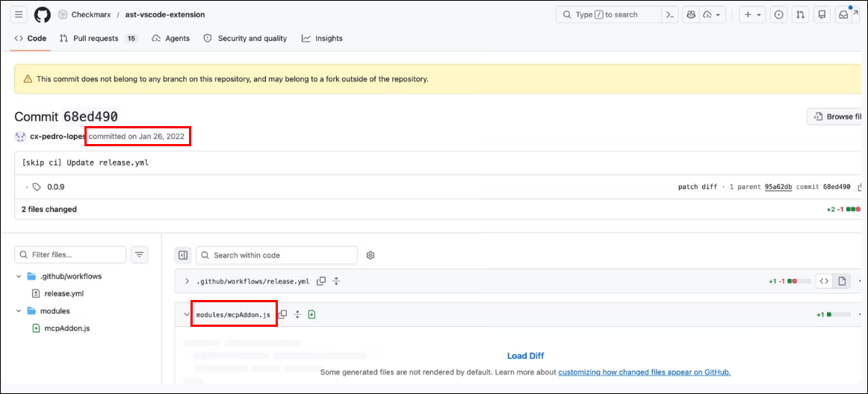
Task: Open the issues icon in header
Action: pos(779,15)
